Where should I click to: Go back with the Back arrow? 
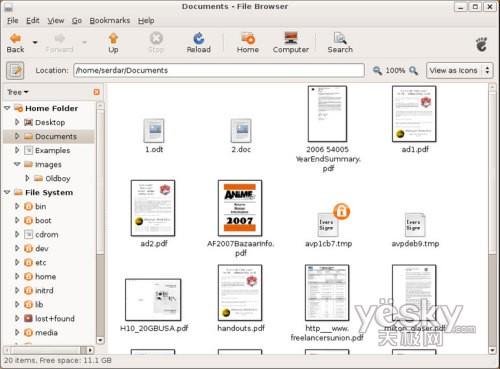[x=15, y=43]
